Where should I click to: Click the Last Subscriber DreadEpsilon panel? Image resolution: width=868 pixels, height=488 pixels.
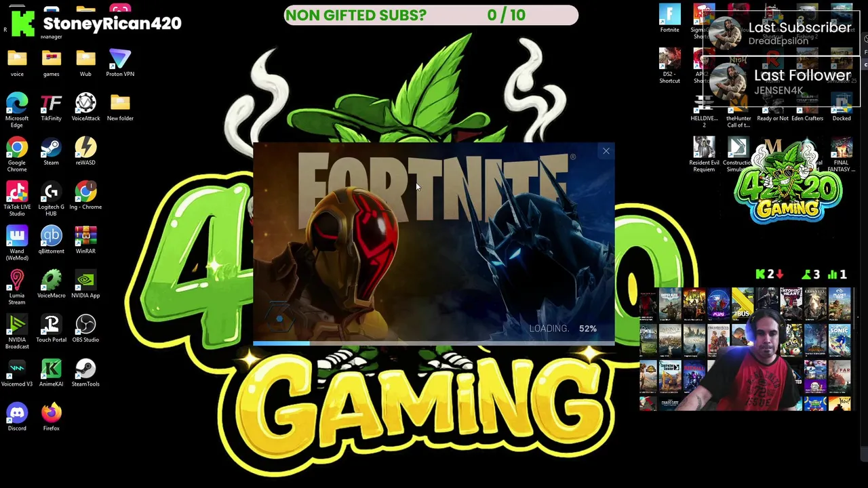(783, 33)
